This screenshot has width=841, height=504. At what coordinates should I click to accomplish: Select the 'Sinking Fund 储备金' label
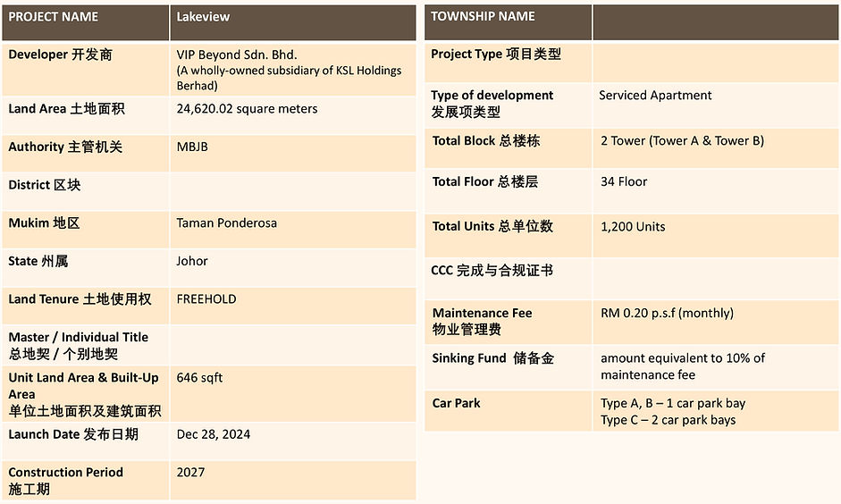click(493, 358)
